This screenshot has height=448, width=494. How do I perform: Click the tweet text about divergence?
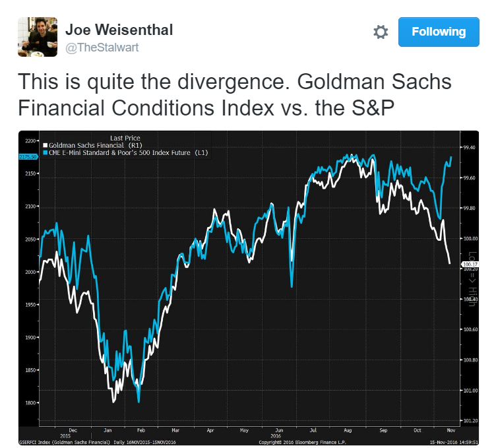pos(235,94)
